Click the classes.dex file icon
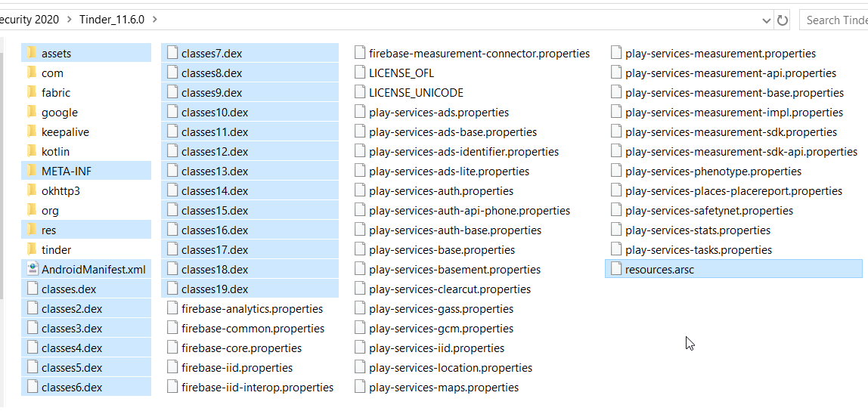The height and width of the screenshot is (411, 868). click(32, 289)
